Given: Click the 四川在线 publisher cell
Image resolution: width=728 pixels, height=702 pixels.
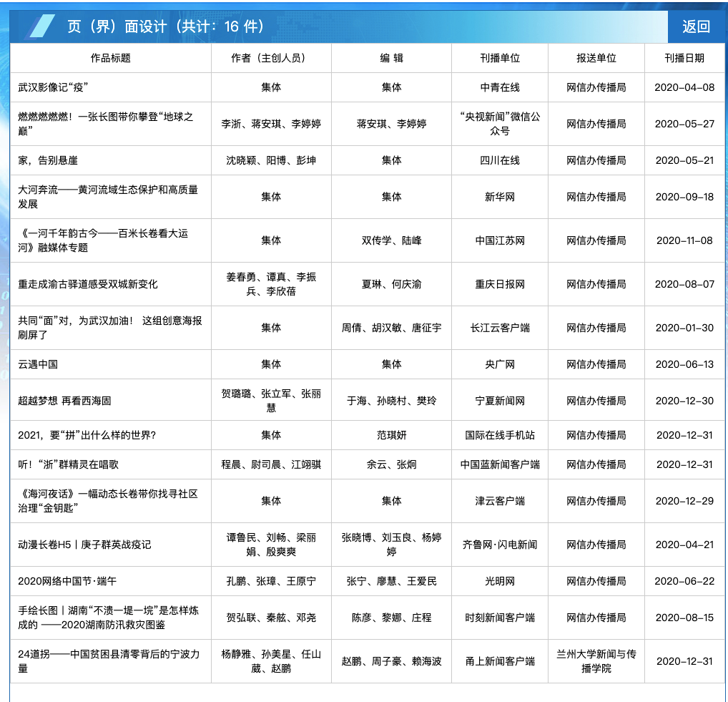Looking at the screenshot, I should coord(500,160).
